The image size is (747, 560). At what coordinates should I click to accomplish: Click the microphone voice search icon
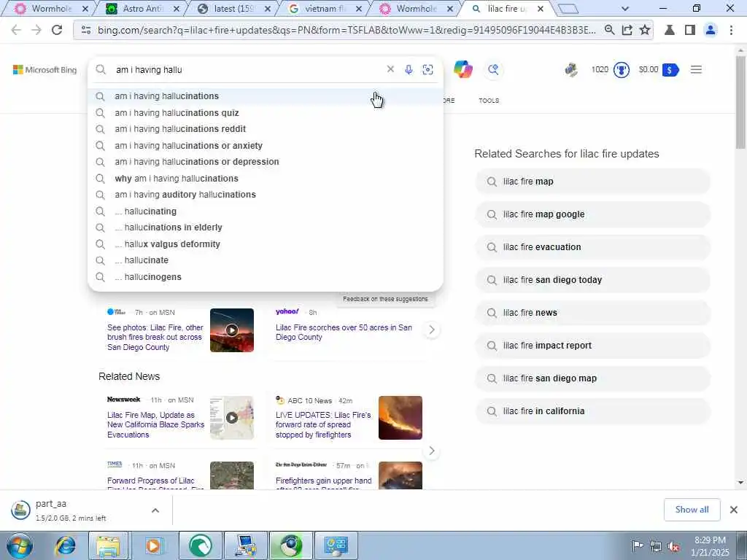click(409, 69)
